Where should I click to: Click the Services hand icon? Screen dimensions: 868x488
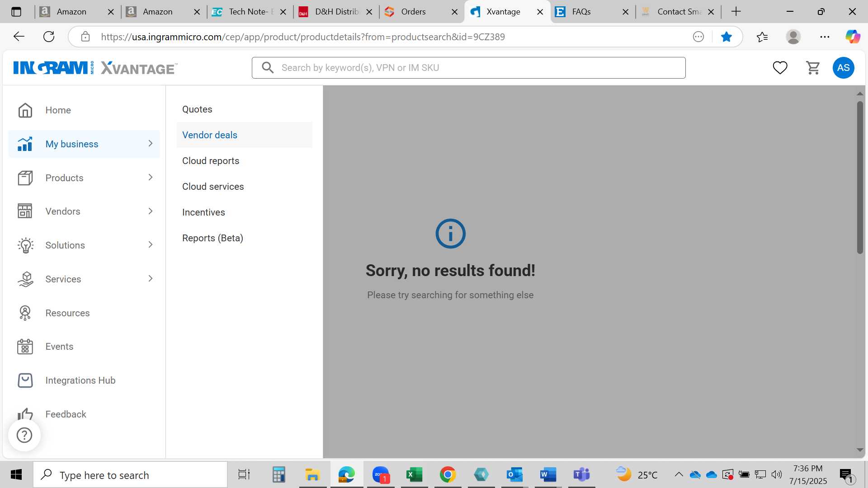(25, 279)
